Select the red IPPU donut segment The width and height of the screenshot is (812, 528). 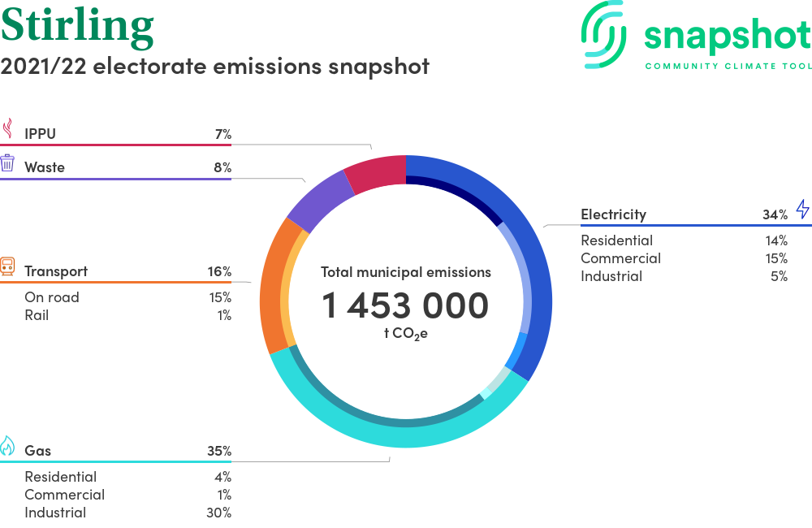coord(374,171)
